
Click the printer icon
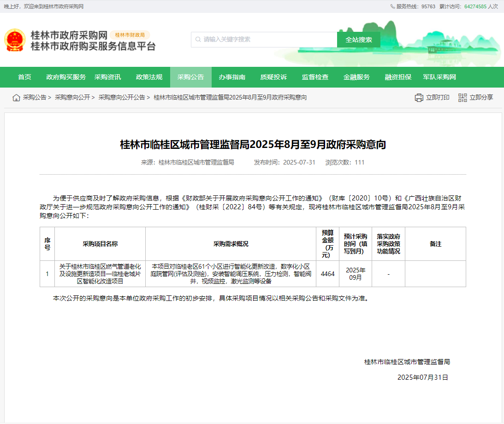point(419,98)
